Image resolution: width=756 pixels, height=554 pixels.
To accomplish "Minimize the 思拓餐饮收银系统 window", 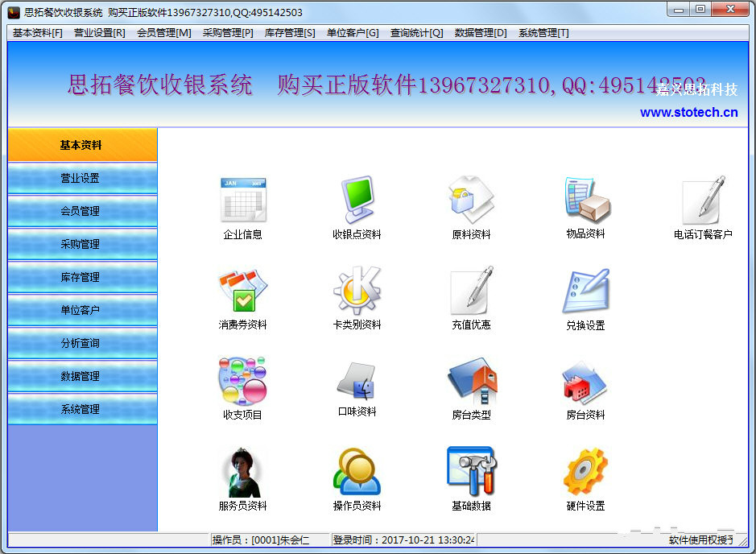I will [x=679, y=9].
